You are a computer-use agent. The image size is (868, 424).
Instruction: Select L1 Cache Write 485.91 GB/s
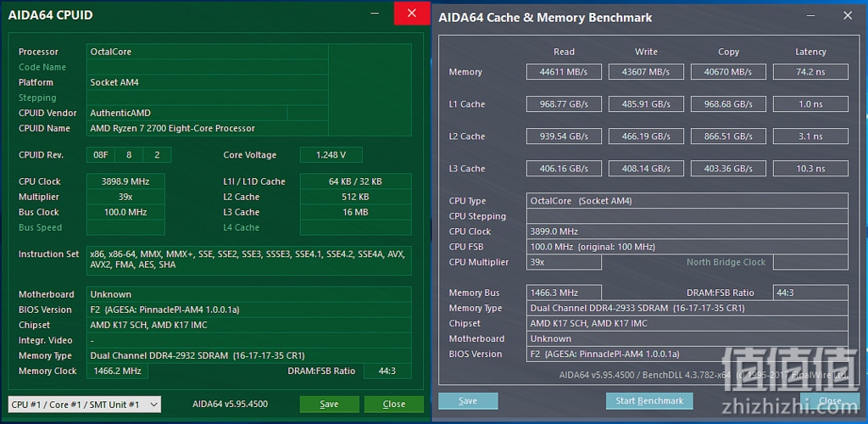tap(646, 104)
